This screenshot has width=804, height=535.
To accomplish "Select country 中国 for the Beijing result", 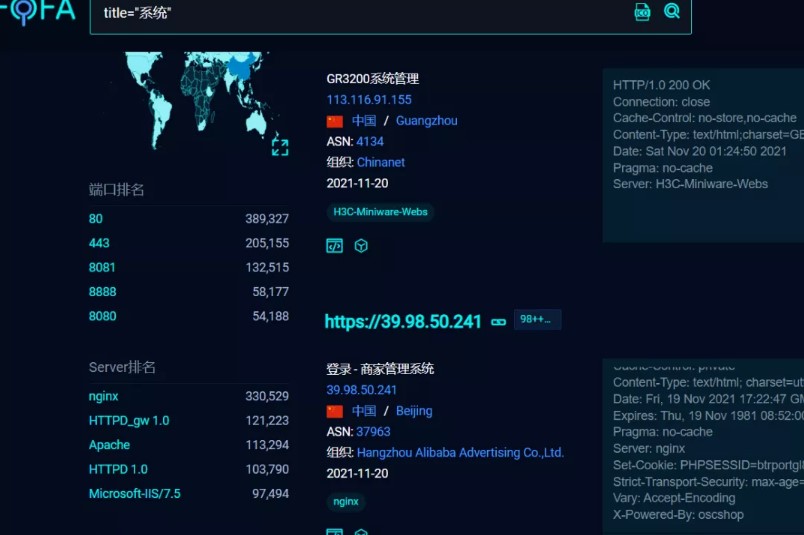I will coord(364,411).
